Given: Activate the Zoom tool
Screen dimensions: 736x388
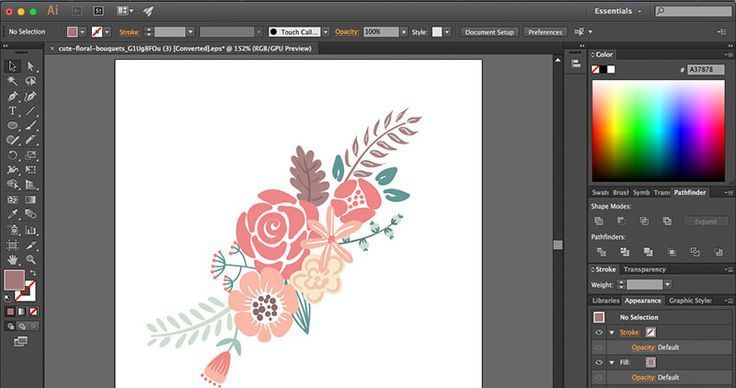Looking at the screenshot, I should (x=31, y=259).
